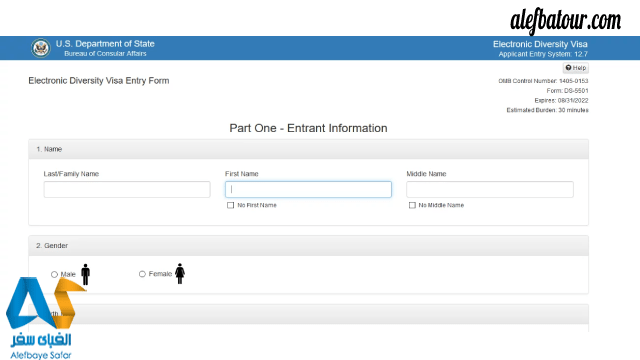Click the U.S. Department of State heading
The image size is (640, 360).
[105, 44]
